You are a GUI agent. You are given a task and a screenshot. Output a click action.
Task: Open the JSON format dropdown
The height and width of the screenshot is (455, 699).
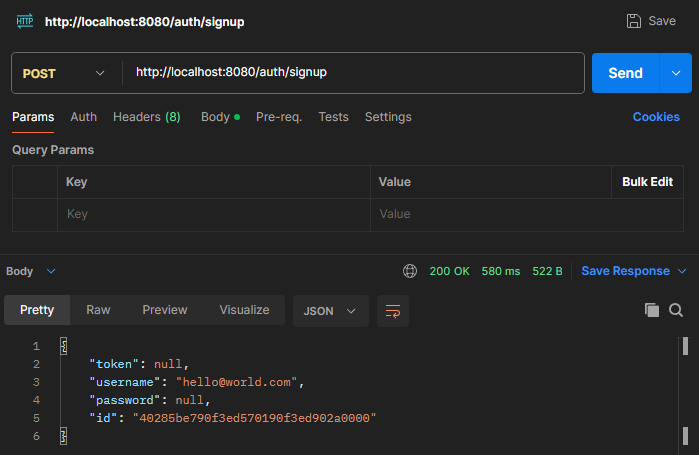coord(330,310)
